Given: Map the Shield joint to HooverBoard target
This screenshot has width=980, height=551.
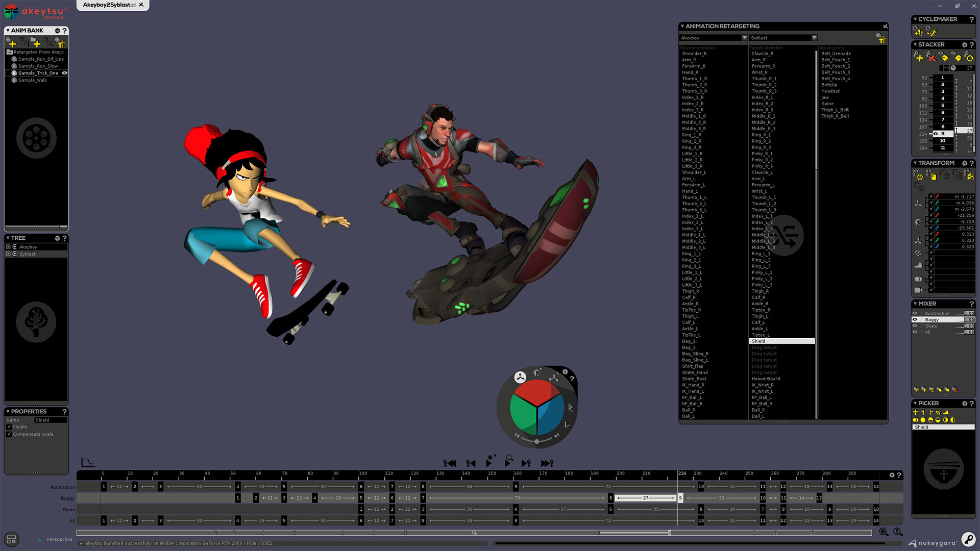Looking at the screenshot, I should [x=767, y=379].
